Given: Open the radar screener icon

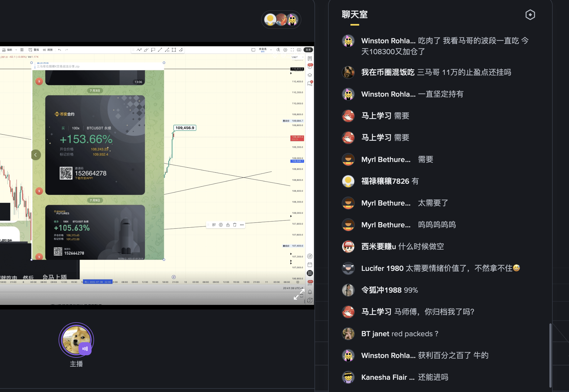Looking at the screenshot, I should pos(310,256).
